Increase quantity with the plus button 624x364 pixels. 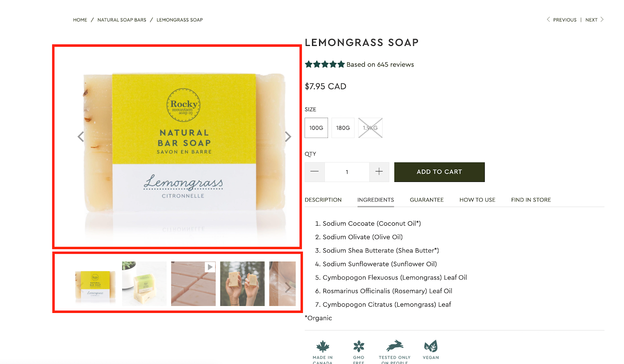(x=379, y=172)
